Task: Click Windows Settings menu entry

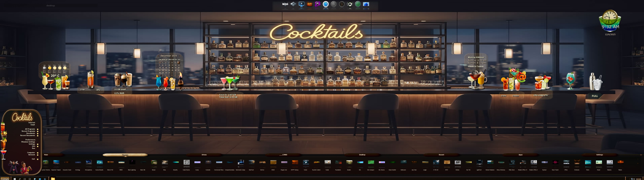Action: pyautogui.click(x=28, y=142)
